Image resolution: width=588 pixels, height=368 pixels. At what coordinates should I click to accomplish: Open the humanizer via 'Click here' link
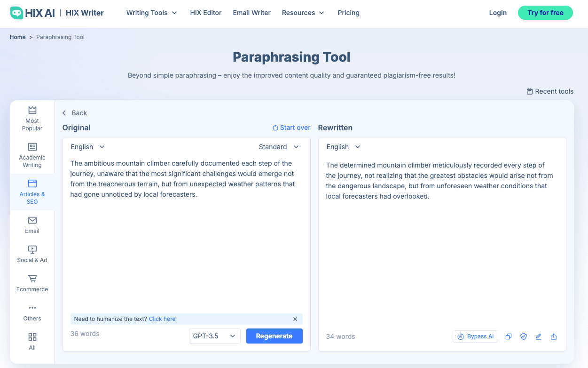(x=162, y=319)
